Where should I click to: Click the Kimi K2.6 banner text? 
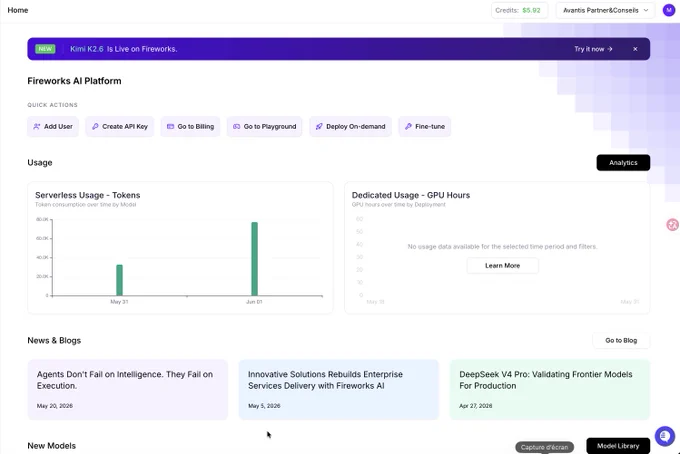tap(124, 49)
